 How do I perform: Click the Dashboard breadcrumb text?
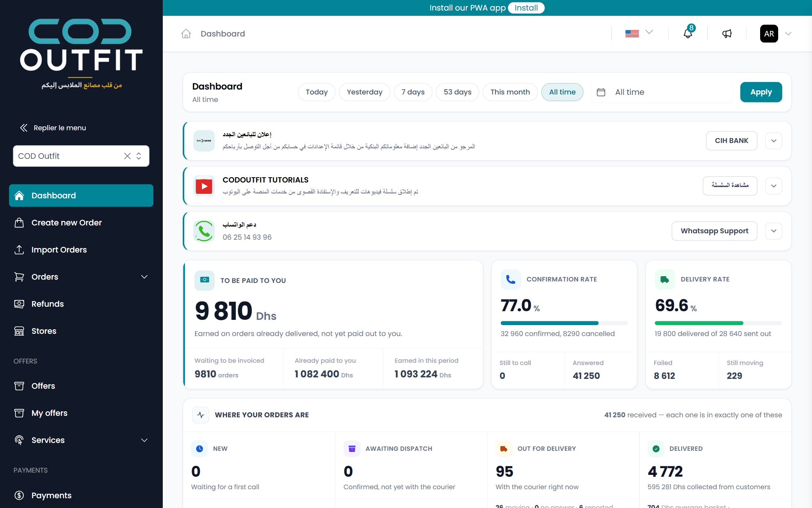click(x=223, y=34)
